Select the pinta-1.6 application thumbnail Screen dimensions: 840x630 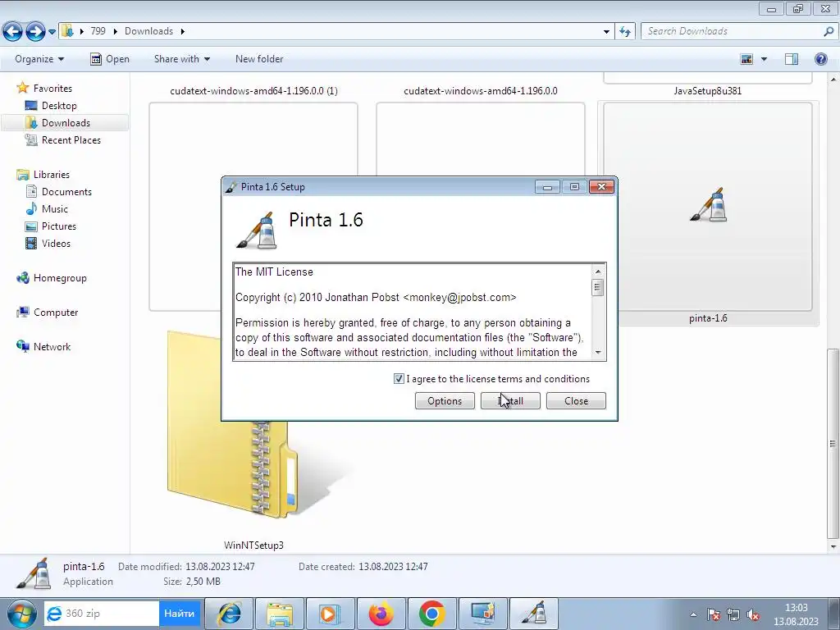click(x=708, y=206)
